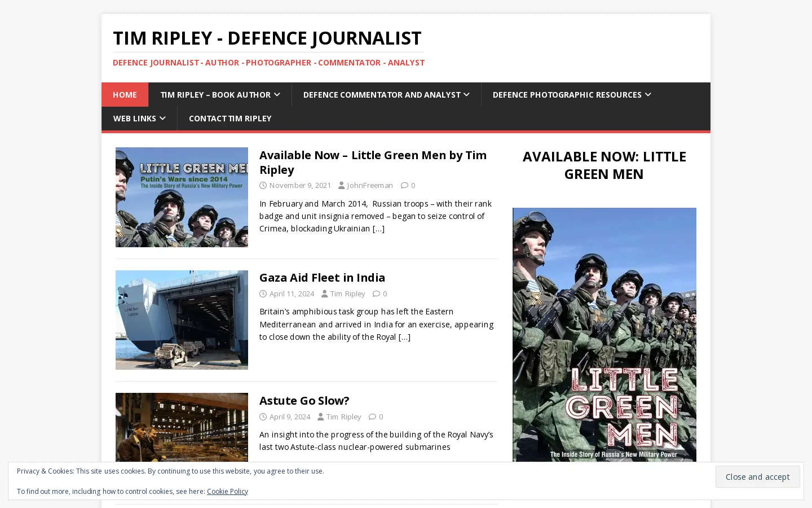Click read-more ellipsis on Gaza Aid Fleet excerpt
The height and width of the screenshot is (508, 812).
click(404, 337)
